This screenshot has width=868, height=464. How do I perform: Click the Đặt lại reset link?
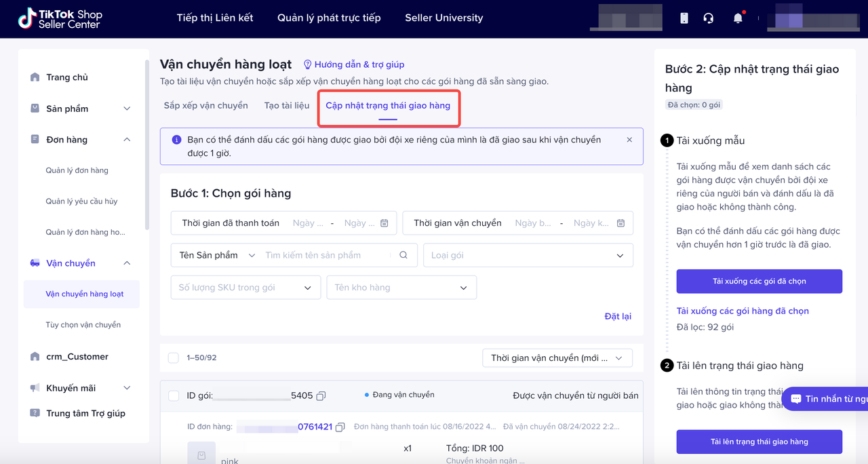pyautogui.click(x=618, y=316)
